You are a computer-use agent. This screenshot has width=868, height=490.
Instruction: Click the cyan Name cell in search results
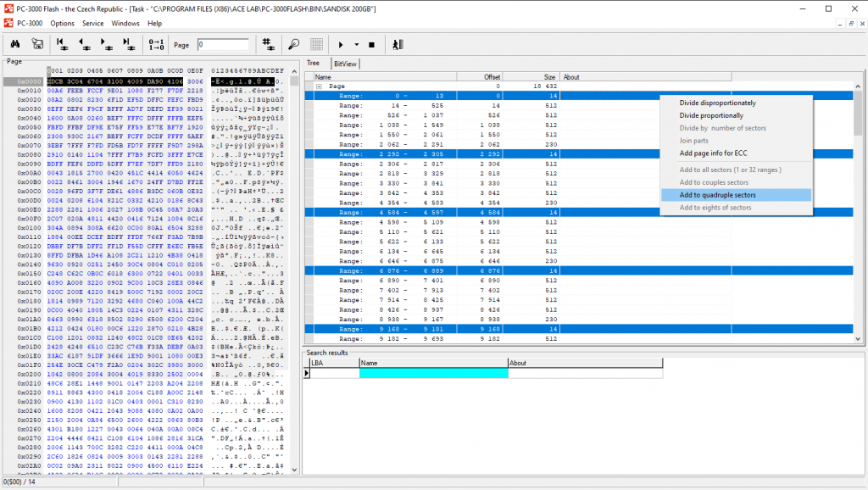(433, 373)
